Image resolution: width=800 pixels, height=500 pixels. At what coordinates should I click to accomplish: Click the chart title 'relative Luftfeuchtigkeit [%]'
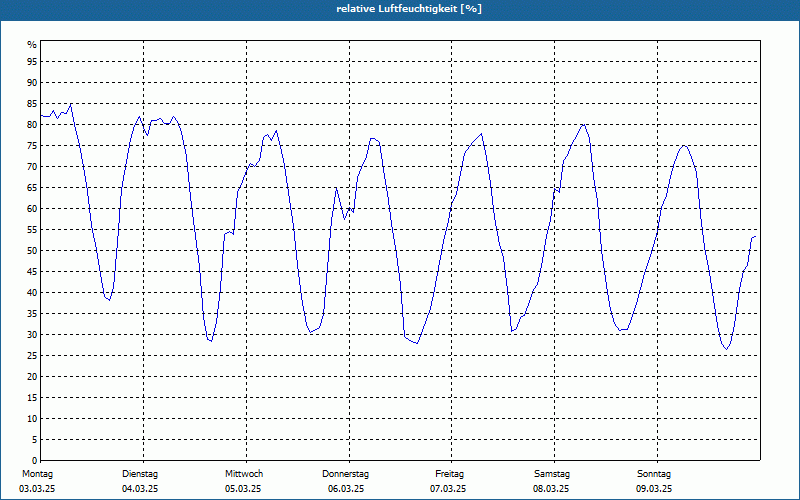(409, 9)
